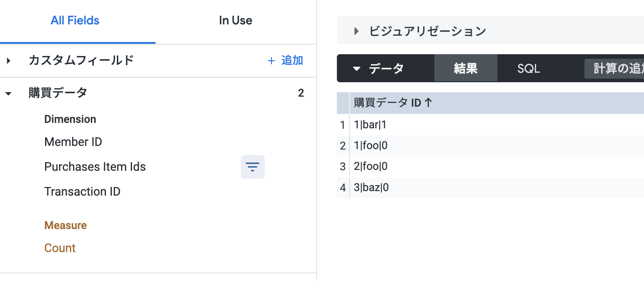Click the 1|bar|1 result cell
This screenshot has height=281, width=644.
(x=370, y=125)
